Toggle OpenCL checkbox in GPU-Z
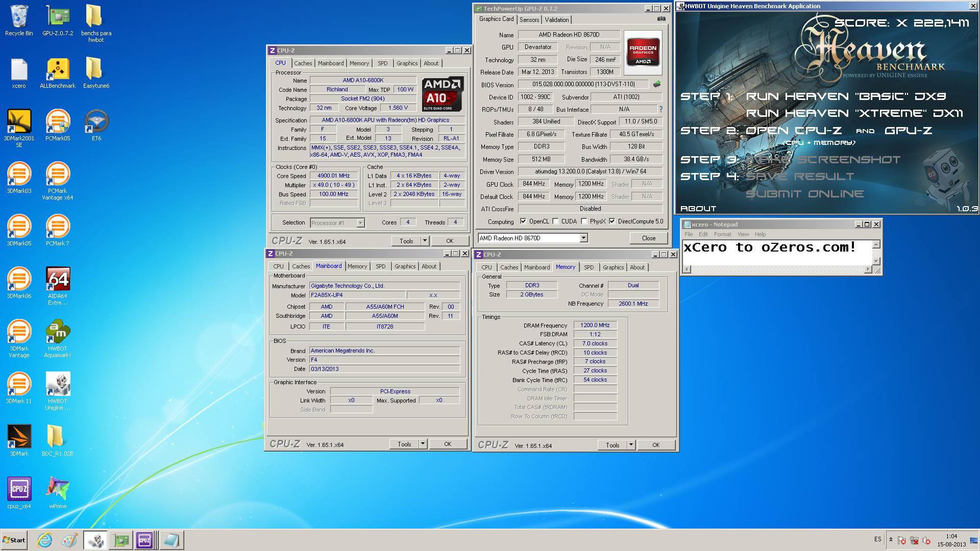This screenshot has width=980, height=551. pyautogui.click(x=523, y=221)
